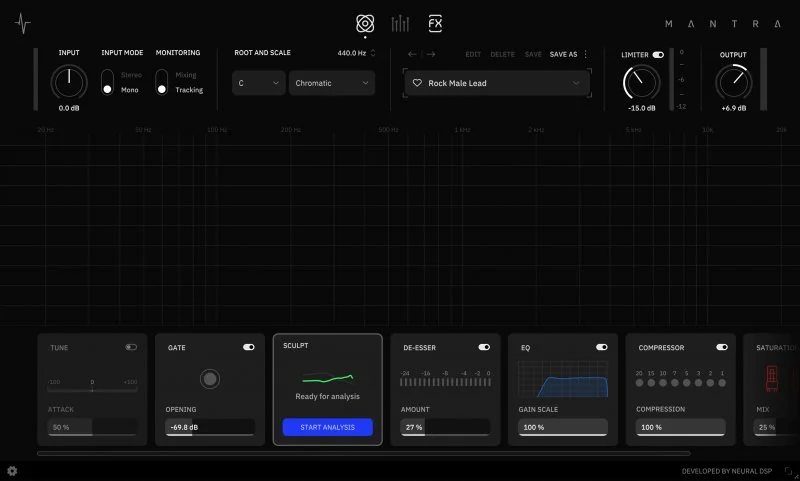Set the De-Esser Amount 27 % field
Image resolution: width=800 pixels, height=481 pixels.
(x=445, y=427)
